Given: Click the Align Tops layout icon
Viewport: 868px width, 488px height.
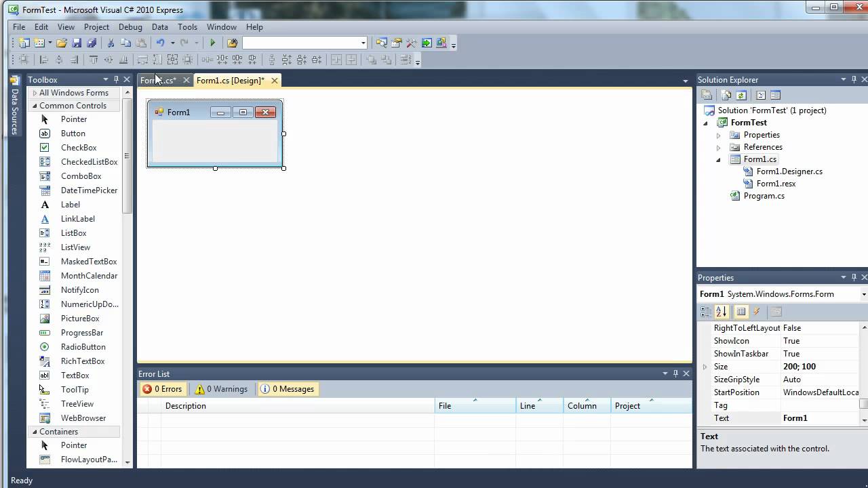Looking at the screenshot, I should pos(94,60).
